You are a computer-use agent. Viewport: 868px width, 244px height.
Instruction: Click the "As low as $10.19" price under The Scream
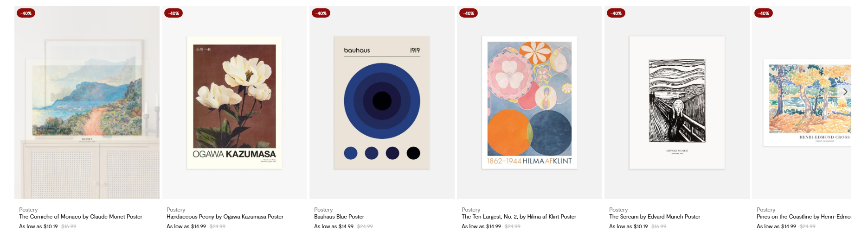(x=629, y=226)
